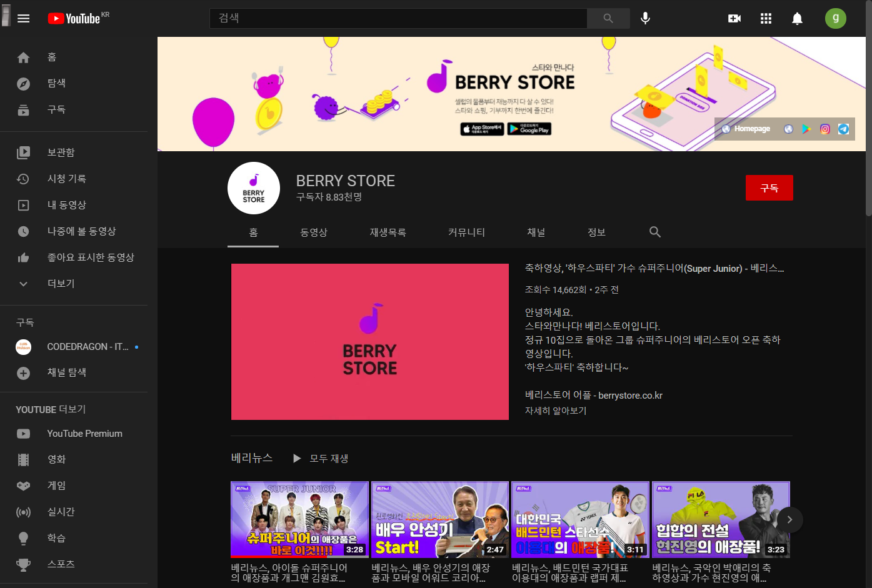Open globe website icon in banner
Screen dimensions: 872x588
[x=788, y=129]
